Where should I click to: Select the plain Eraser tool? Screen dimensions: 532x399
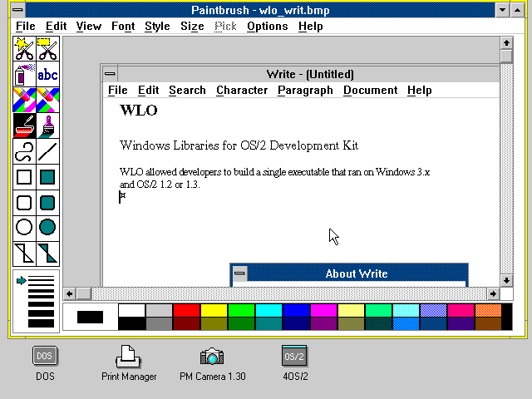[x=47, y=100]
